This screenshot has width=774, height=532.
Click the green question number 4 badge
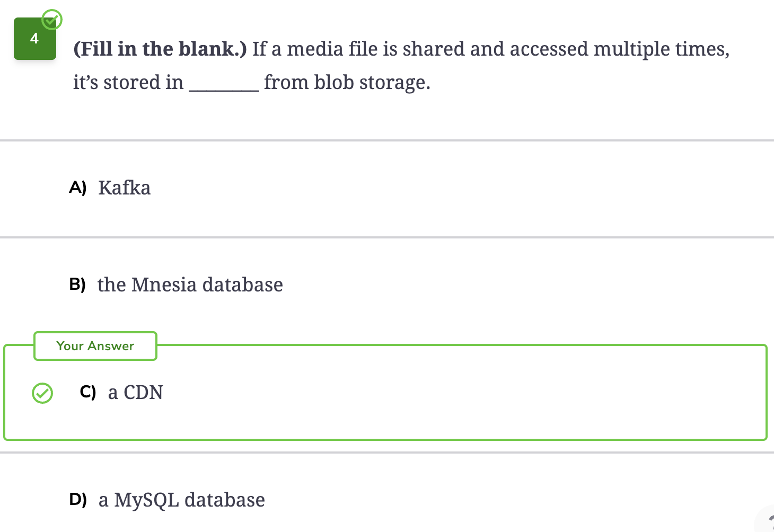point(35,39)
